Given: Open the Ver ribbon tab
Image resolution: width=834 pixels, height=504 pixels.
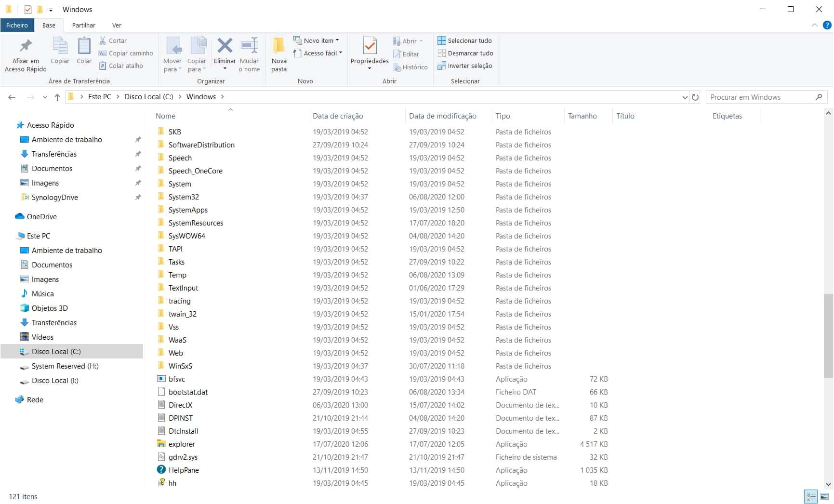Looking at the screenshot, I should pyautogui.click(x=117, y=25).
